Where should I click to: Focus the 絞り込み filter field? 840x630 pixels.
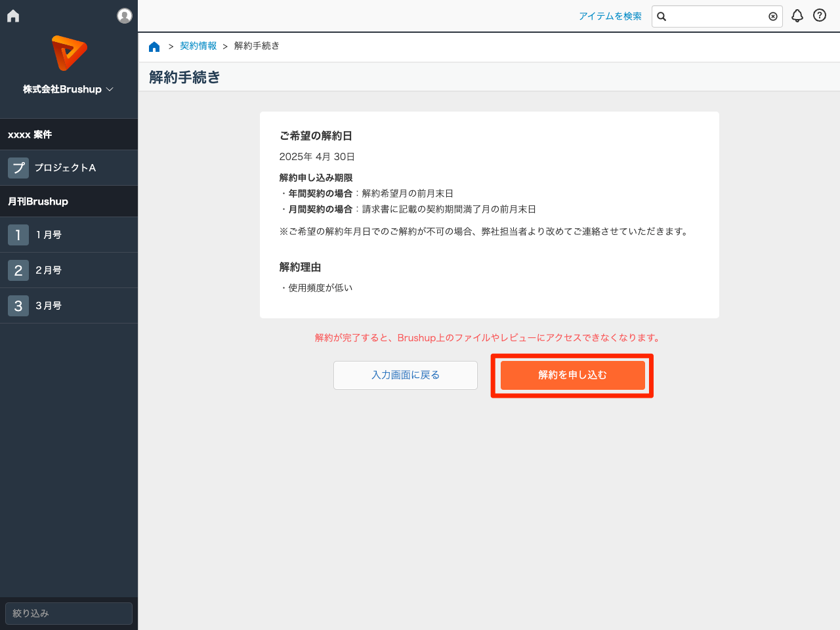69,614
